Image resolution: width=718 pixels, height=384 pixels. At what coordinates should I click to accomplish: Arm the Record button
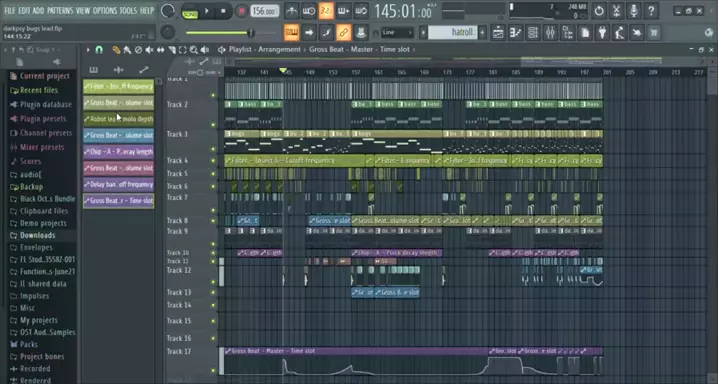coord(241,11)
